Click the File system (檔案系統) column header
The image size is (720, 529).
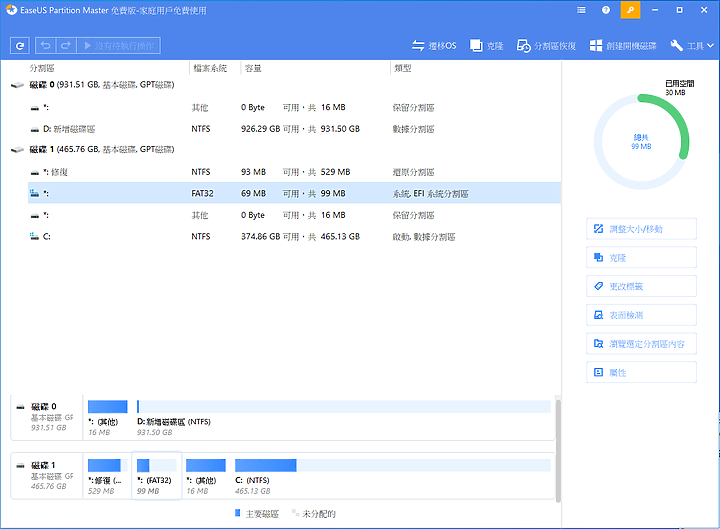pyautogui.click(x=210, y=68)
